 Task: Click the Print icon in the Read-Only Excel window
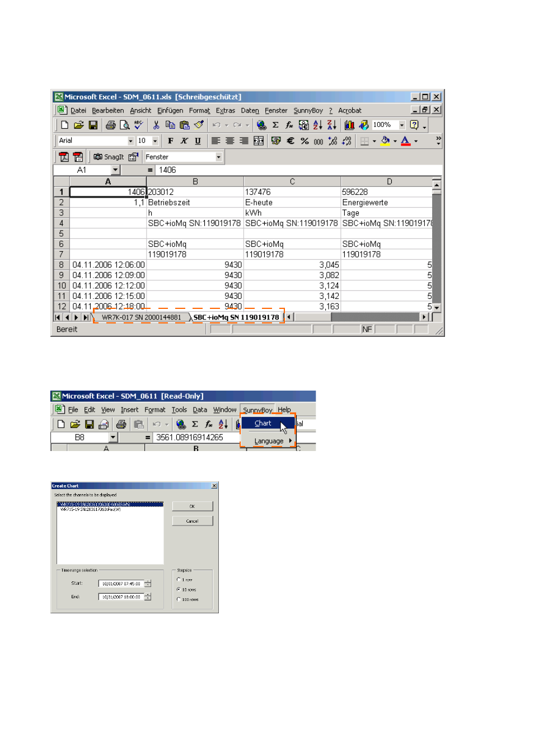coord(121,424)
